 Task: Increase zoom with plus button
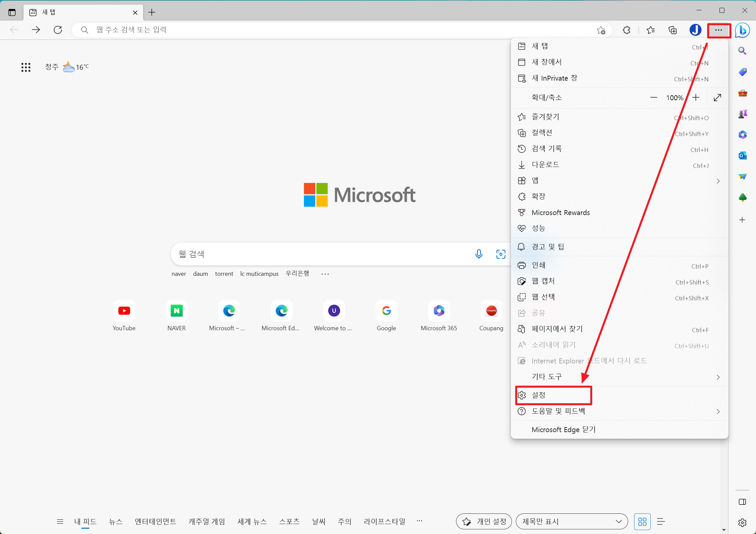click(x=696, y=98)
